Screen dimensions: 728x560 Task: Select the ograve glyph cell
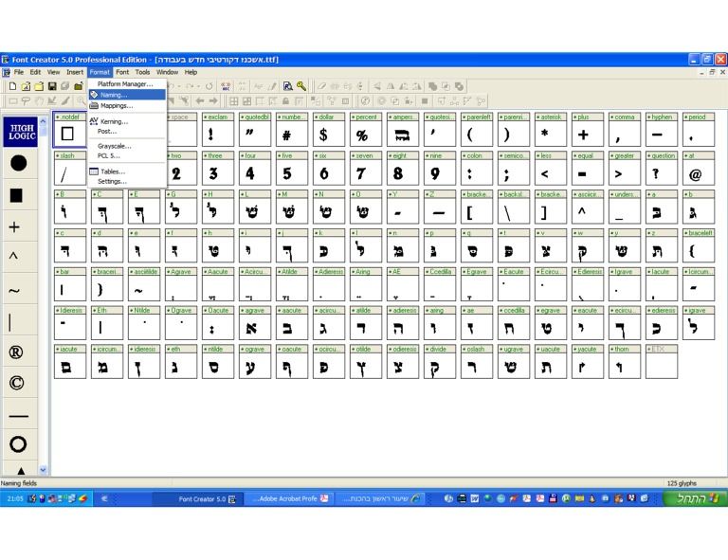point(255,361)
